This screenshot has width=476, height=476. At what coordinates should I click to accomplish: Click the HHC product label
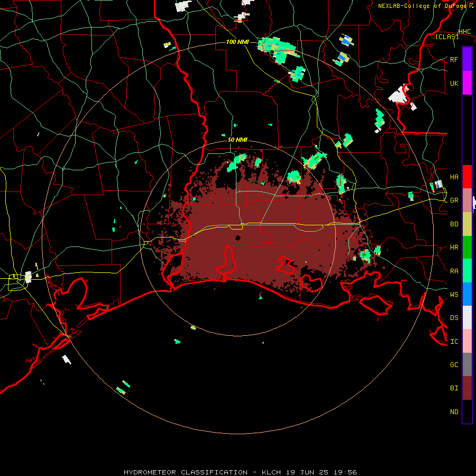tap(465, 32)
